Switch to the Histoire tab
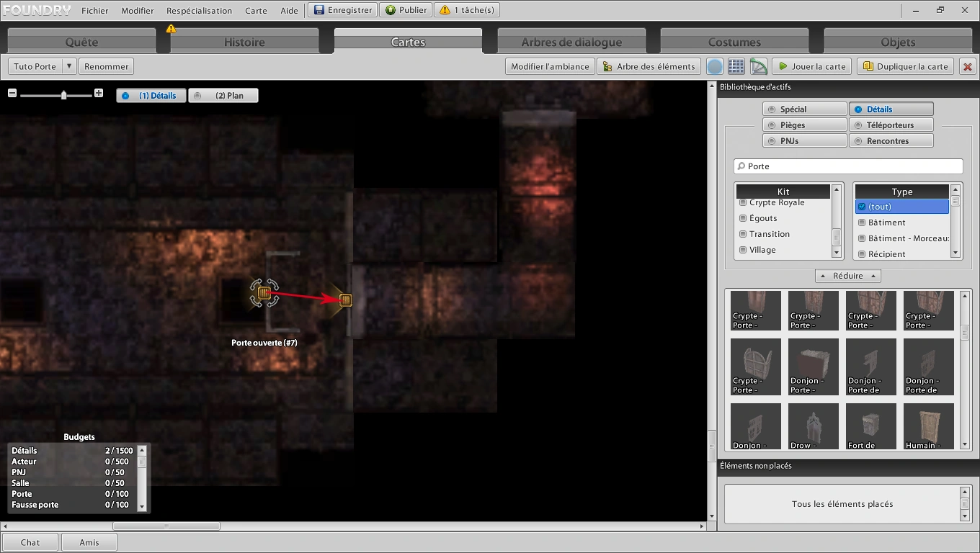980x553 pixels. click(244, 42)
